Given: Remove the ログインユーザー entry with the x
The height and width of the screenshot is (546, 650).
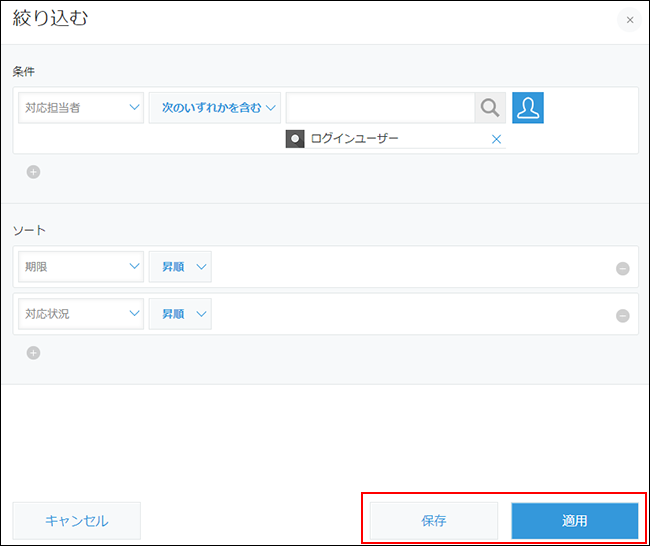Looking at the screenshot, I should point(496,139).
